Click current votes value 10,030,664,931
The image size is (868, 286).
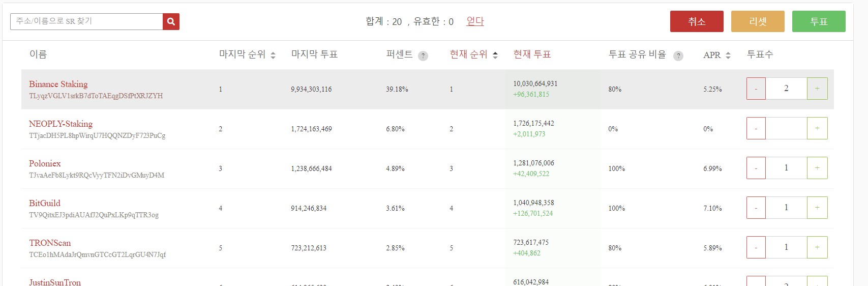point(535,83)
